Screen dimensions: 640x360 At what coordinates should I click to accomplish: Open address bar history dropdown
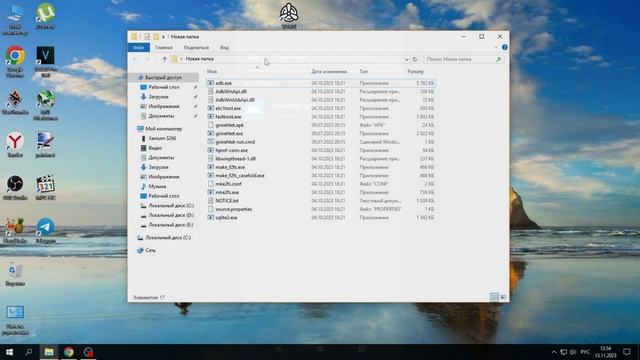pos(407,59)
